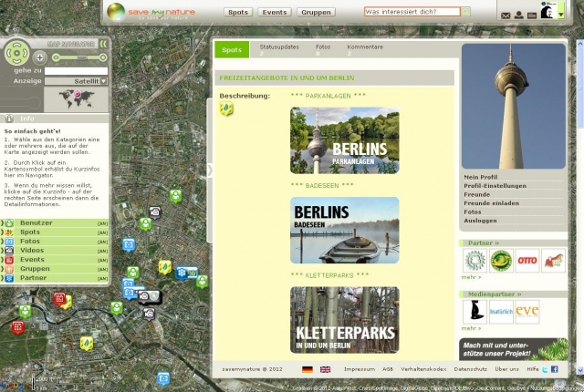Click the zoom-in end of slider
The image size is (584, 392).
pyautogui.click(x=103, y=57)
